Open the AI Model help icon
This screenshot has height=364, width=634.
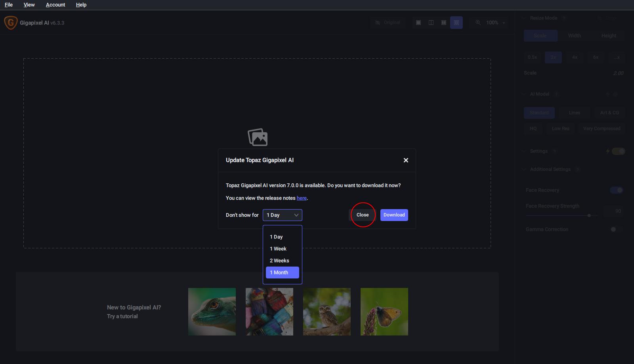click(556, 94)
